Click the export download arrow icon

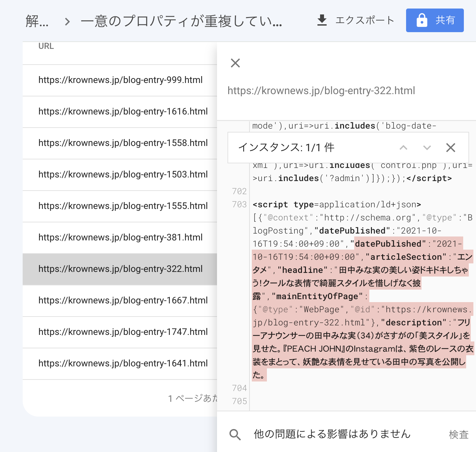coord(322,20)
